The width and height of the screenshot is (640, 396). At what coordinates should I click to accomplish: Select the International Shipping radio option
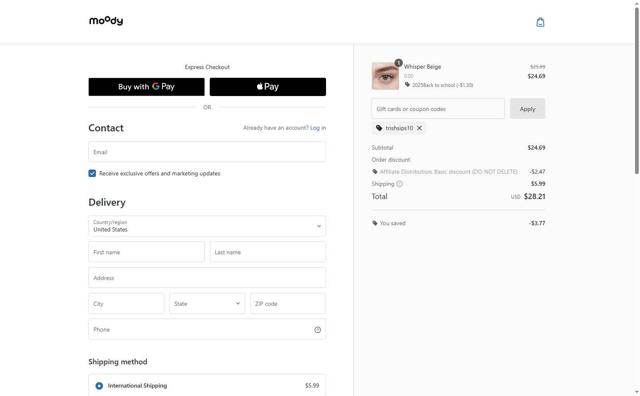click(99, 386)
